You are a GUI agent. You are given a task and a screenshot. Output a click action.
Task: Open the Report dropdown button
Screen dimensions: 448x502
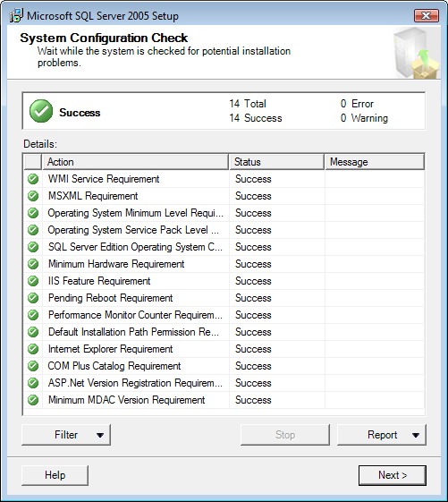point(382,435)
